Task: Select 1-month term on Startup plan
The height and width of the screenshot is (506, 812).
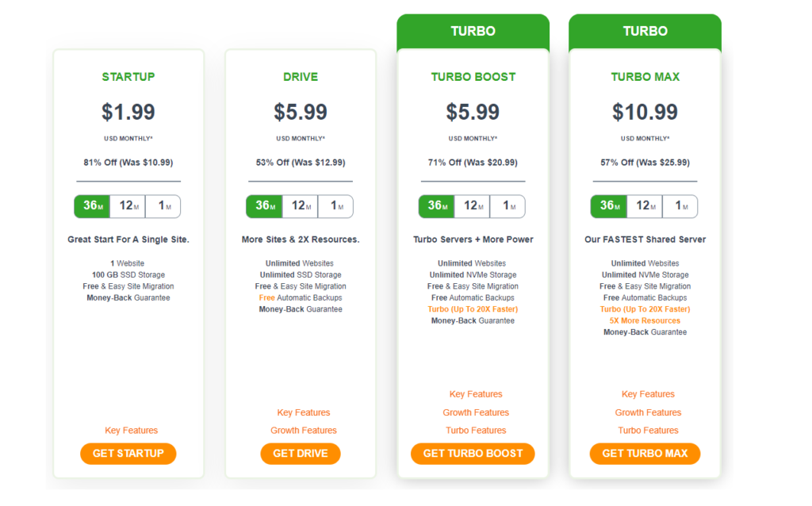Action: click(x=163, y=206)
